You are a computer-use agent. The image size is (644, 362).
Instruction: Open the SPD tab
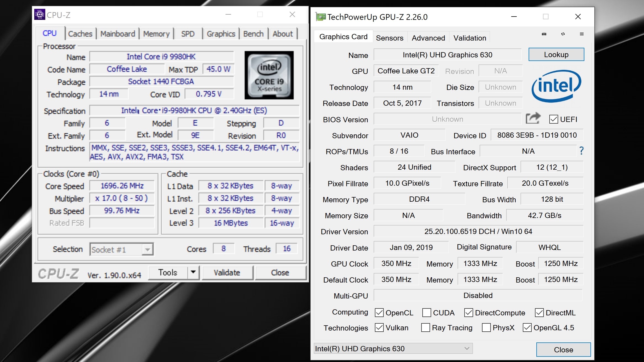click(x=188, y=34)
